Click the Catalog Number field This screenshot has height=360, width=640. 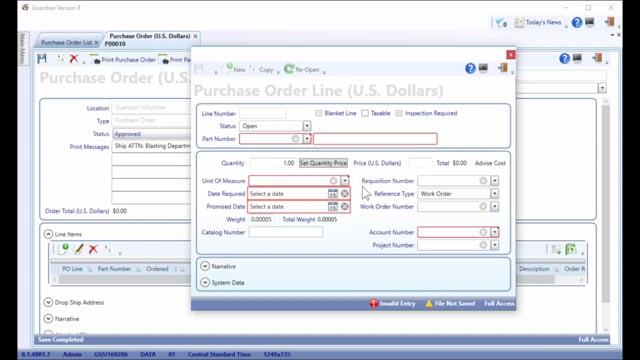pos(286,232)
